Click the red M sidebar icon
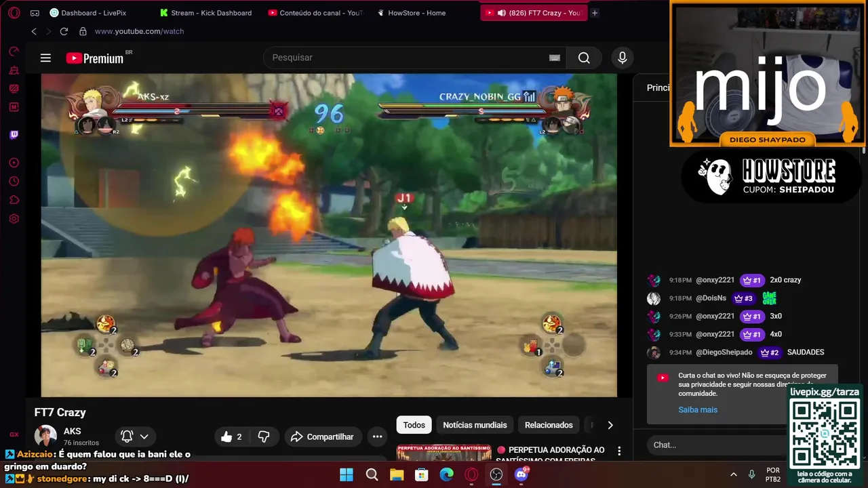 (14, 106)
